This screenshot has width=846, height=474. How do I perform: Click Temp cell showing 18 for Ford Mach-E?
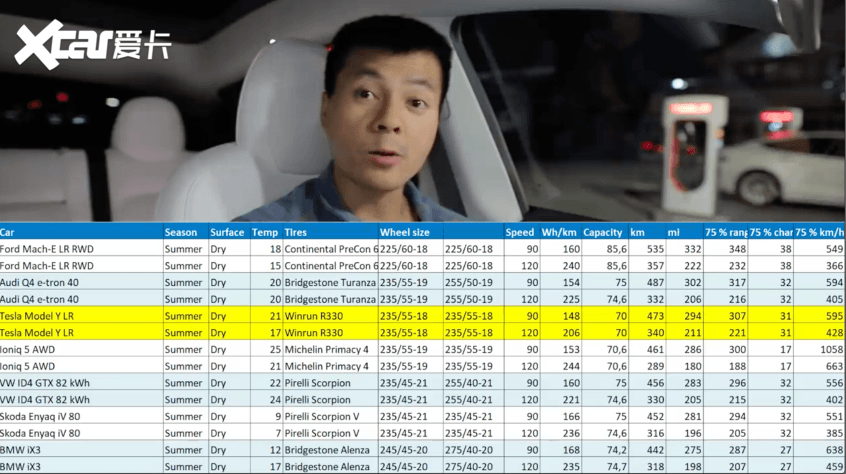pyautogui.click(x=276, y=249)
